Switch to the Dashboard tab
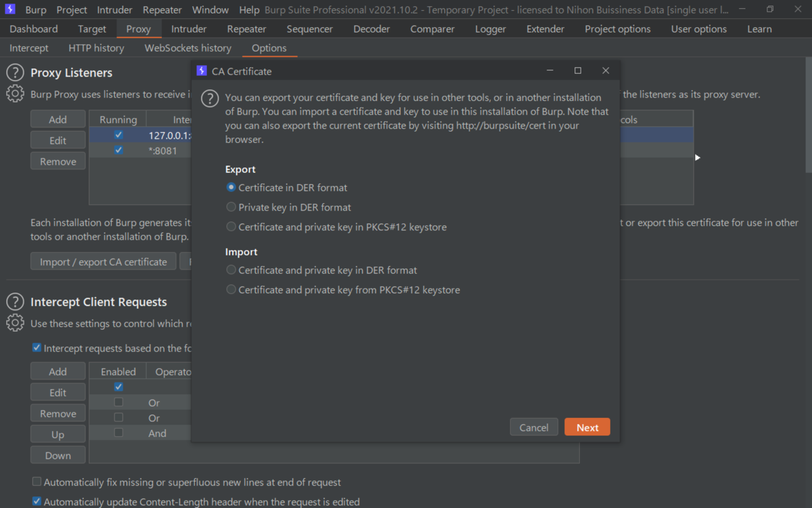 [x=34, y=29]
